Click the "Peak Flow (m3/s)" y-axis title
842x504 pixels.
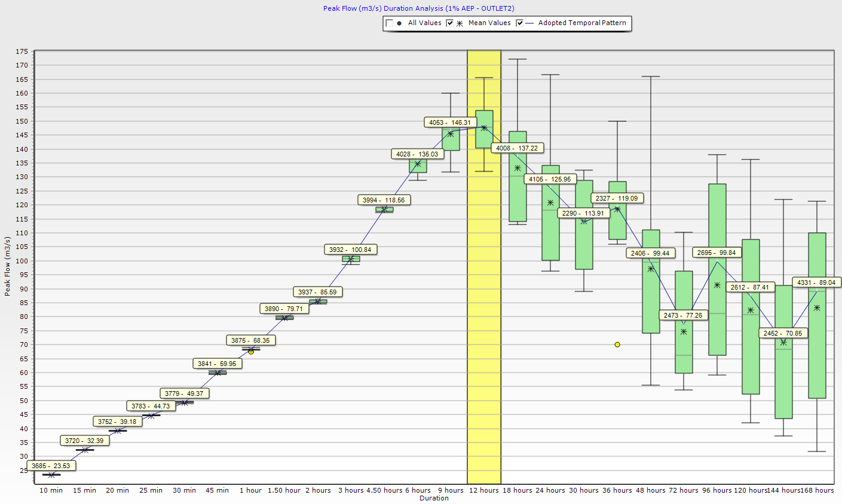pyautogui.click(x=8, y=266)
